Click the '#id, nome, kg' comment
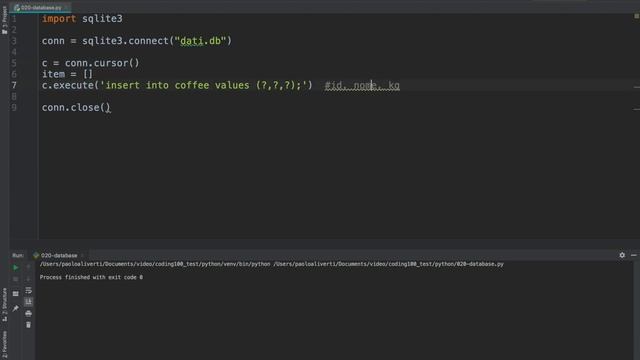The image size is (640, 360). (362, 86)
